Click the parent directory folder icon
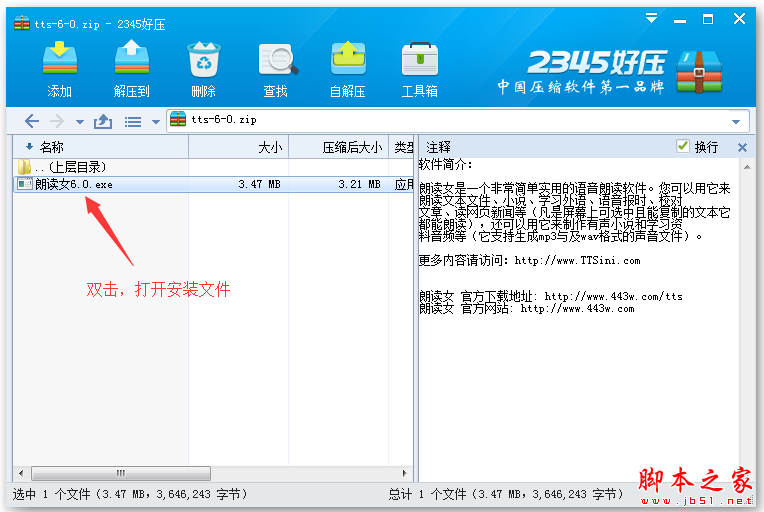This screenshot has width=764, height=512. [x=24, y=167]
